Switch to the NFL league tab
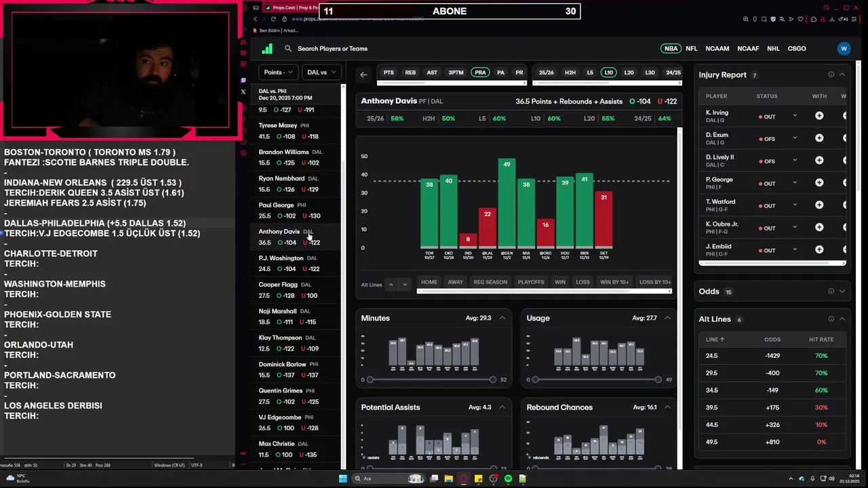The width and height of the screenshot is (868, 488). click(x=692, y=49)
